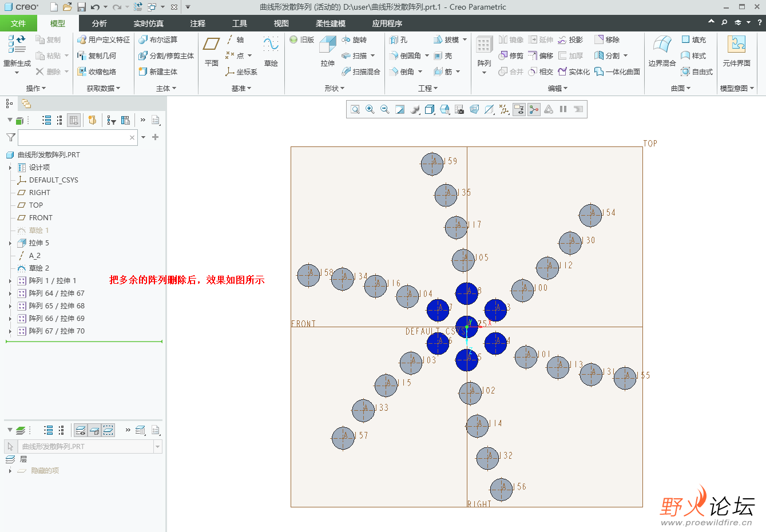Toggle the pause simulation icon in graphics toolbar

click(563, 109)
